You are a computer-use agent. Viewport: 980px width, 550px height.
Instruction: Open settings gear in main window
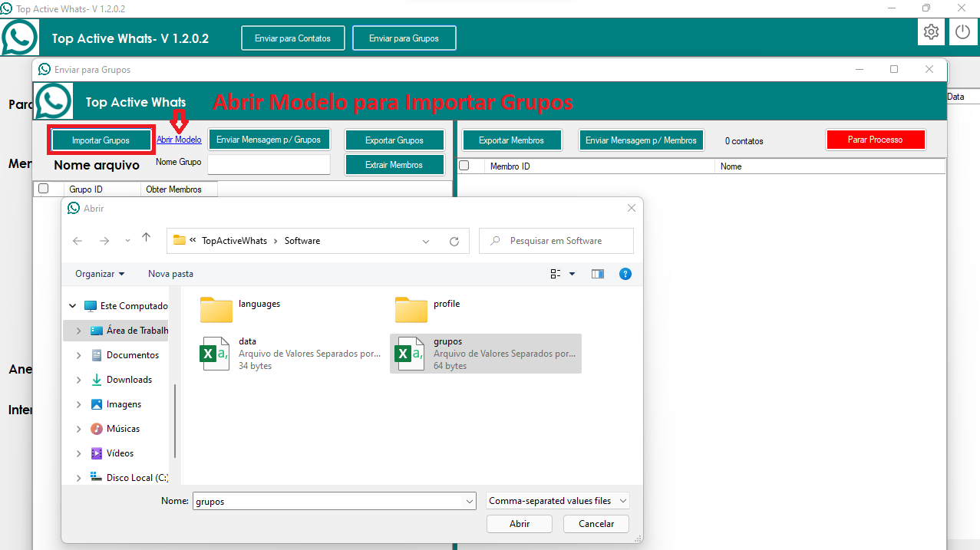931,32
